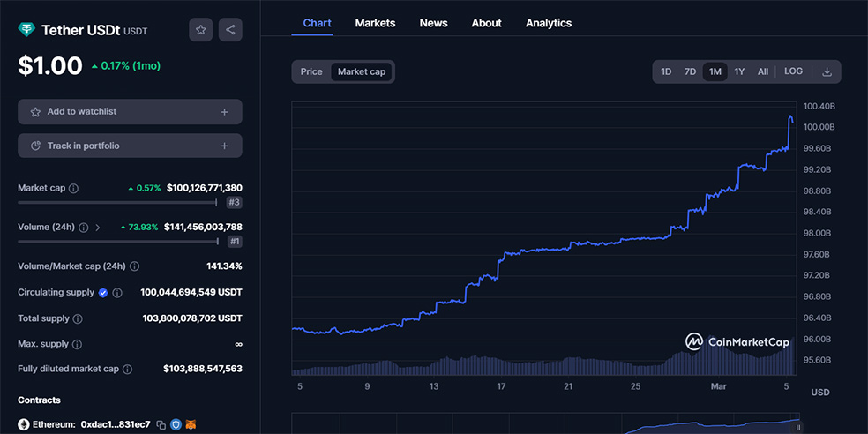Download the chart data
Viewport: 868px width, 434px height.
tap(827, 72)
